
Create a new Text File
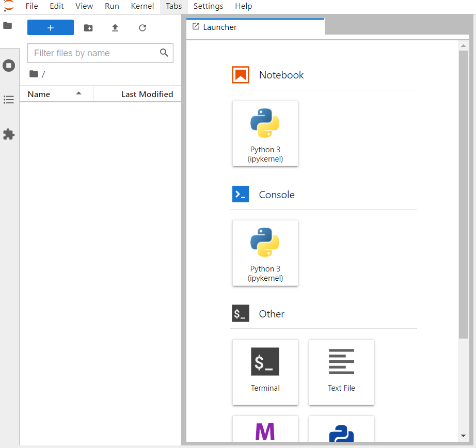(x=341, y=372)
